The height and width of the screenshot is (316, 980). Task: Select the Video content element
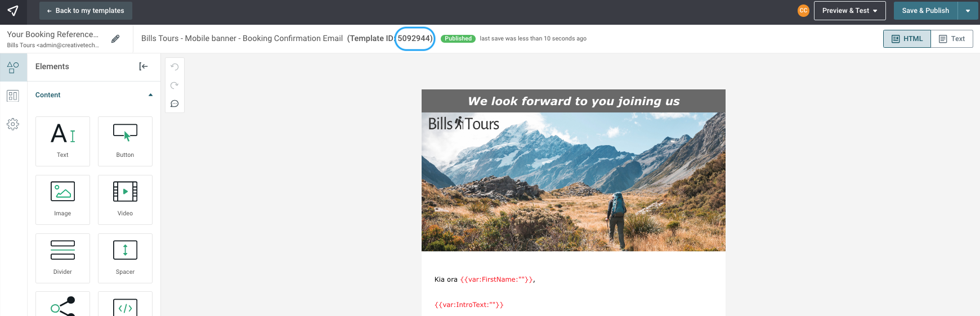pyautogui.click(x=125, y=200)
